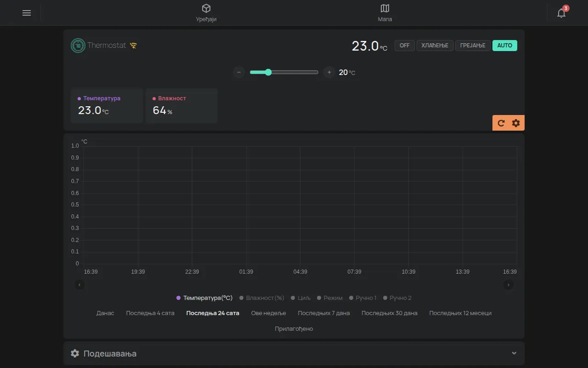The width and height of the screenshot is (588, 368).
Task: Select AUTO thermostat mode
Action: click(x=505, y=46)
